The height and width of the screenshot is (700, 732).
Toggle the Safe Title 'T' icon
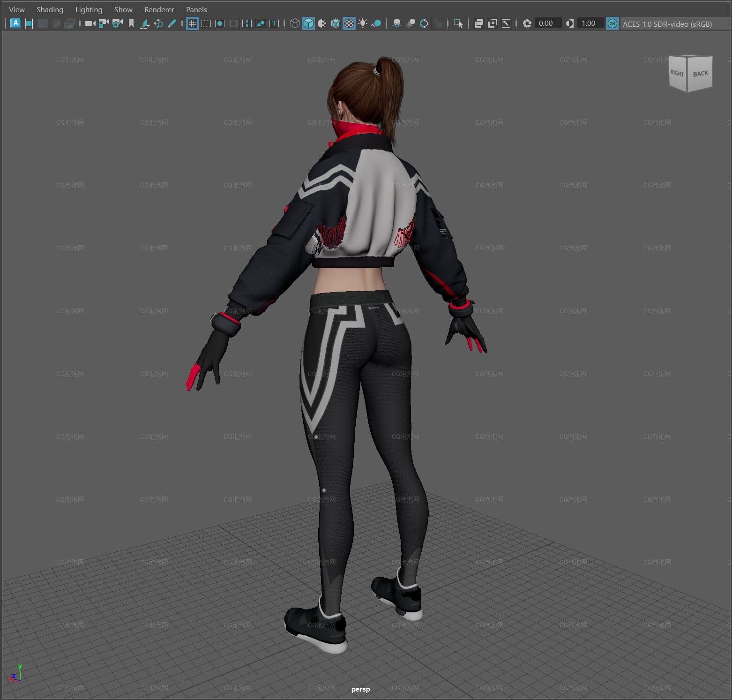(274, 23)
